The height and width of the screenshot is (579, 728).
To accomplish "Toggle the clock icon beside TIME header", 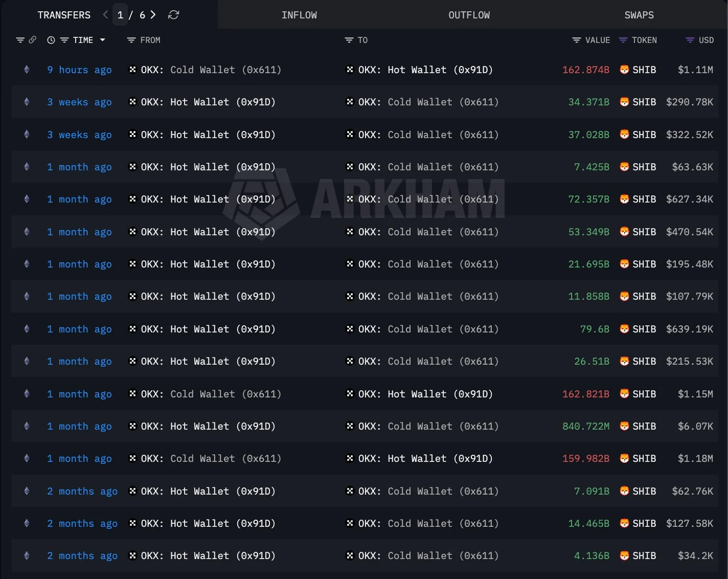I will pos(51,40).
